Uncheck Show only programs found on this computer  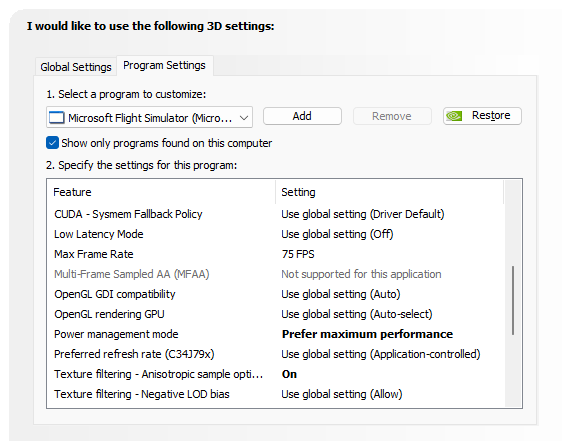52,143
